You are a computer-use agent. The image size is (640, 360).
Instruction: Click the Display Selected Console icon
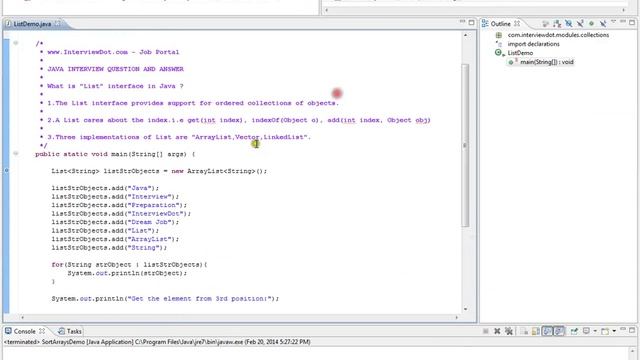point(586,331)
